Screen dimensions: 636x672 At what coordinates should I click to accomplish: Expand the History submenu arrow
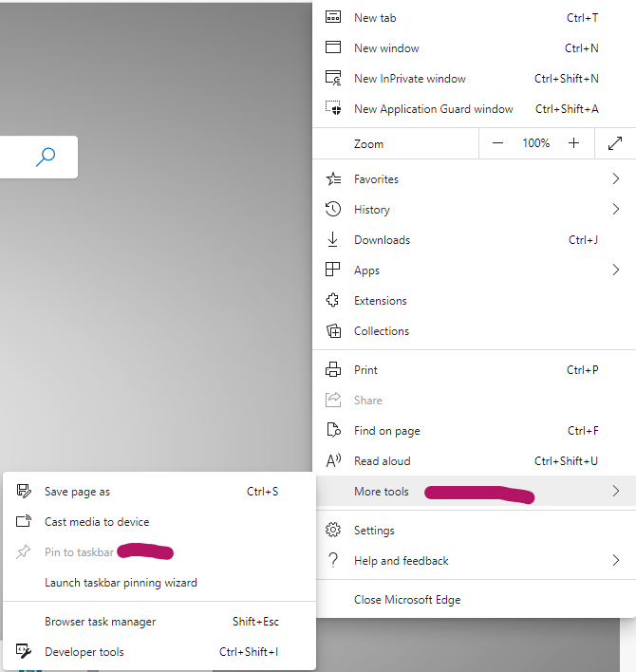pyautogui.click(x=616, y=209)
